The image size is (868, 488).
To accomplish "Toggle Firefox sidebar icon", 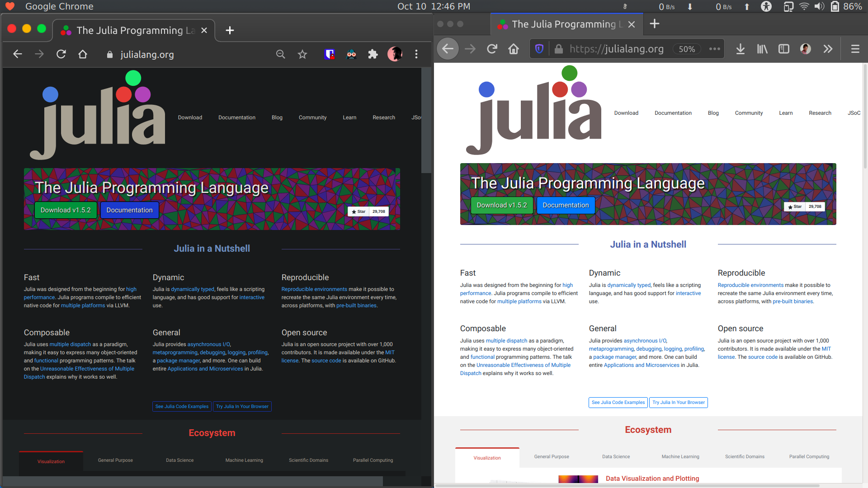I will click(x=784, y=49).
